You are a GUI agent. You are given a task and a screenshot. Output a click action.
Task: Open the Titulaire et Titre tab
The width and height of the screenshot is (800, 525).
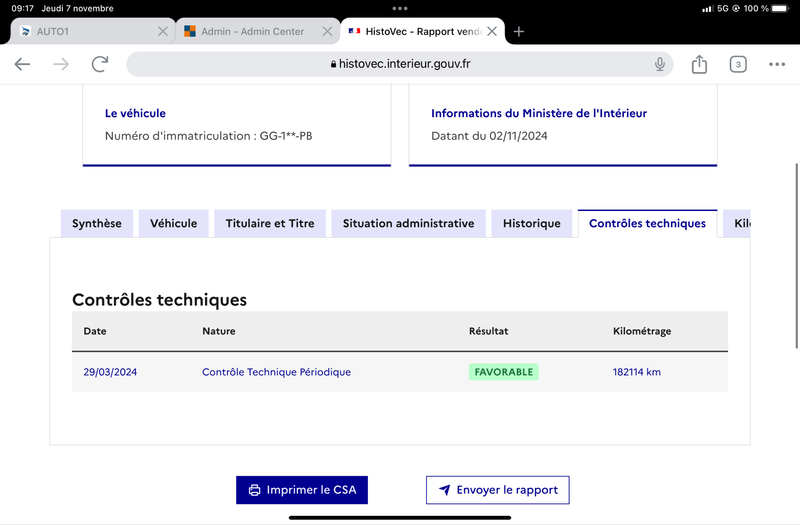(270, 223)
